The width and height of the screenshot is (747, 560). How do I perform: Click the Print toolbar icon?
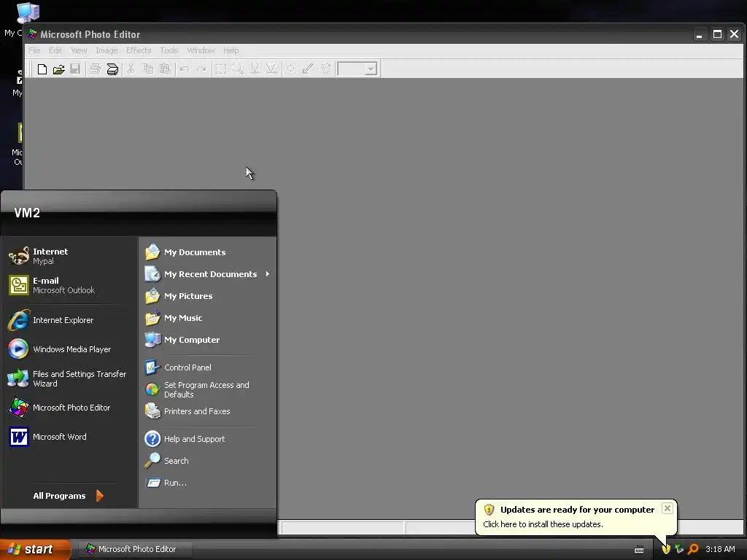95,69
